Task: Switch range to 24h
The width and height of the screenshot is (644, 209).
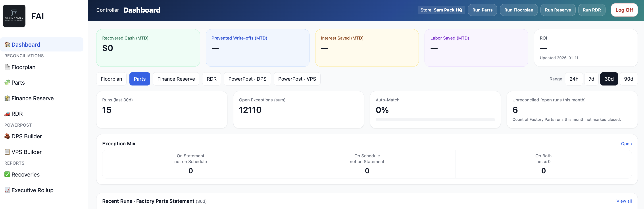Action: 574,79
